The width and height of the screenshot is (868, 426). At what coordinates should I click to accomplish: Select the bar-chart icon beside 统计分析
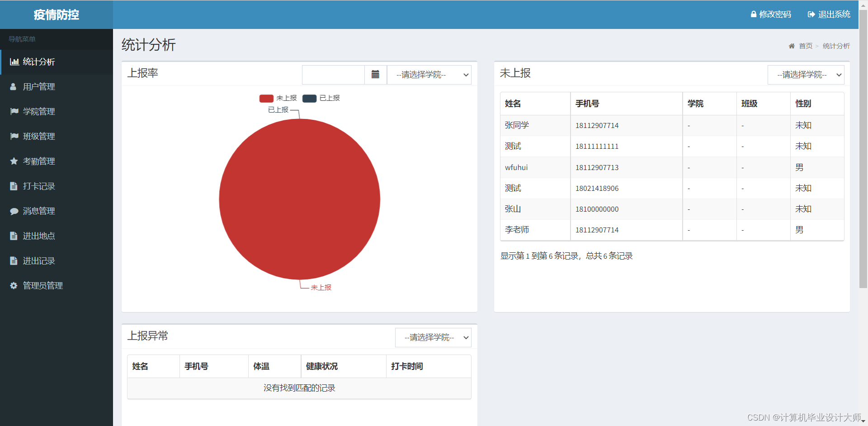pyautogui.click(x=14, y=62)
